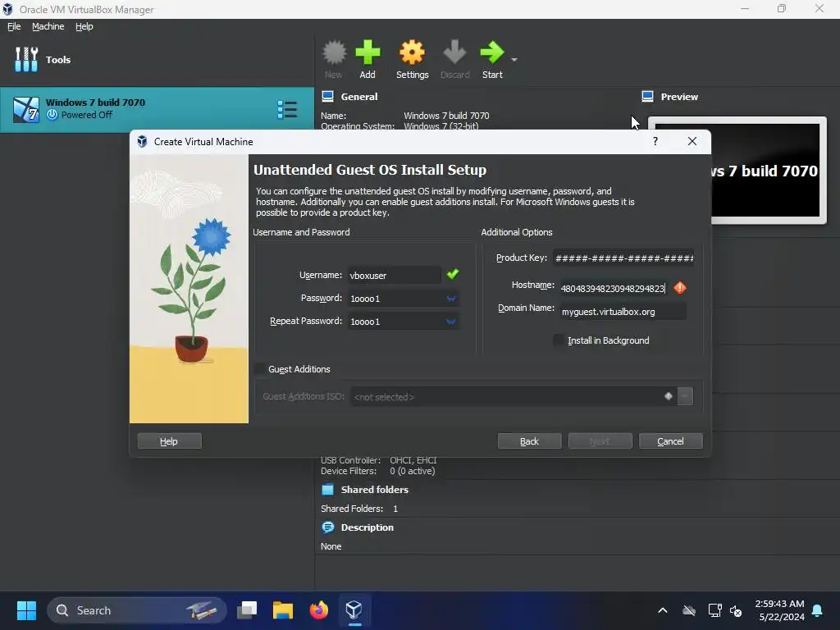840x630 pixels.
Task: Click the Description value 'None'
Action: pyautogui.click(x=331, y=546)
